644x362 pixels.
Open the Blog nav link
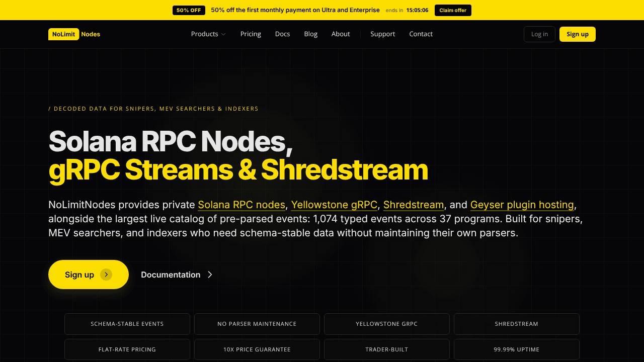click(x=311, y=34)
